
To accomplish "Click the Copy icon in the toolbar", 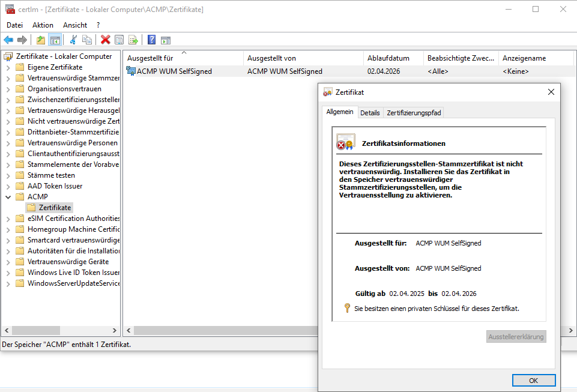I will coord(87,40).
